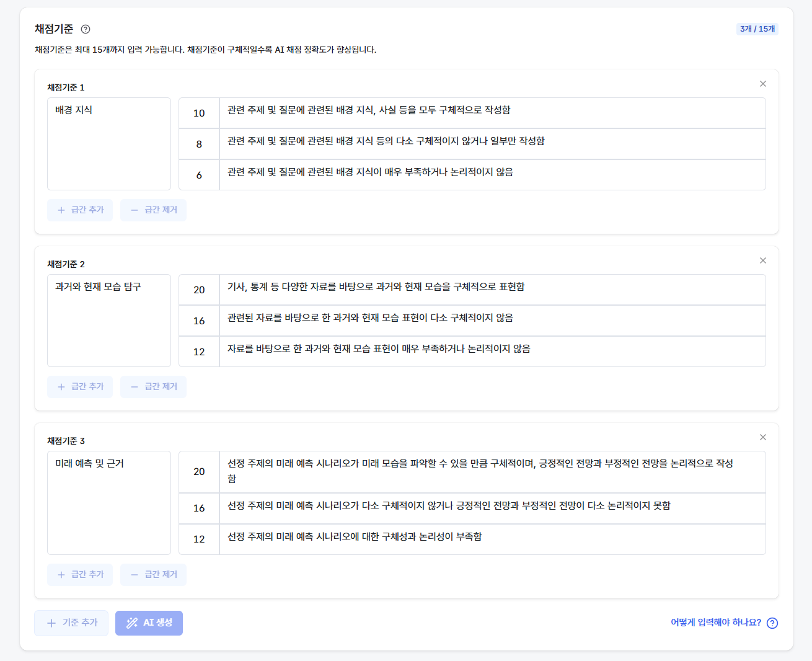Edit description starting 기사, 통계 등 다양한 자료를
The image size is (812, 661).
(493, 290)
